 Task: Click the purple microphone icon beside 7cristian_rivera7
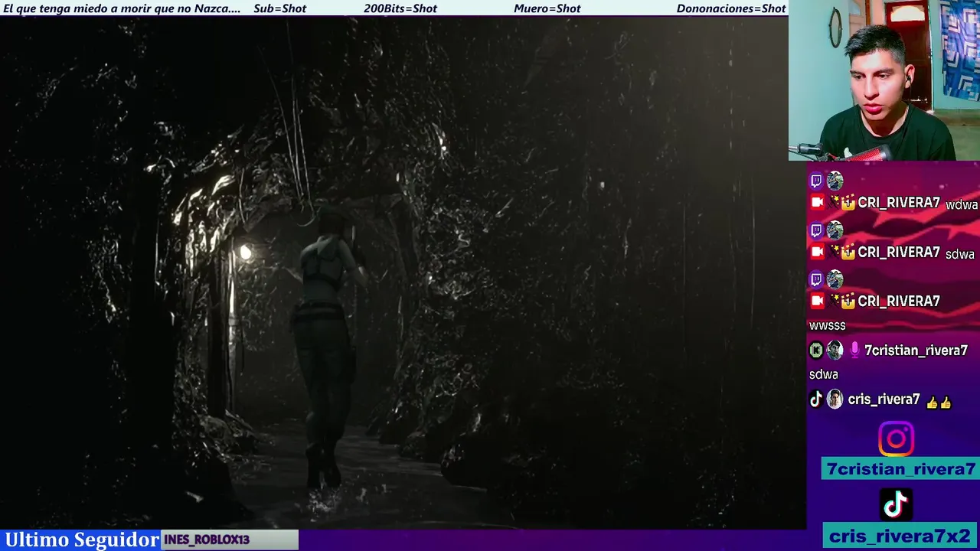tap(854, 350)
